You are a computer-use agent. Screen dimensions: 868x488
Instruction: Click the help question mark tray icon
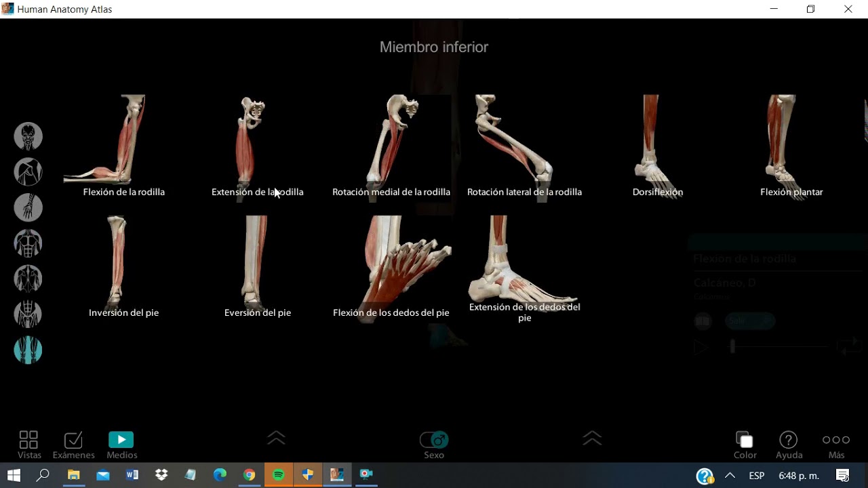tap(705, 476)
